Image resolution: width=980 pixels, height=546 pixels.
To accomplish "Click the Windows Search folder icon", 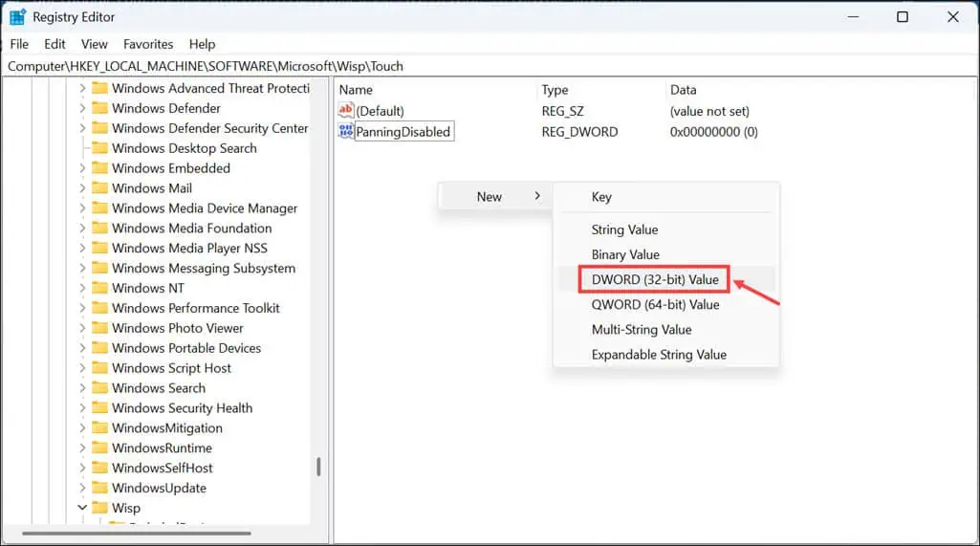I will point(99,388).
